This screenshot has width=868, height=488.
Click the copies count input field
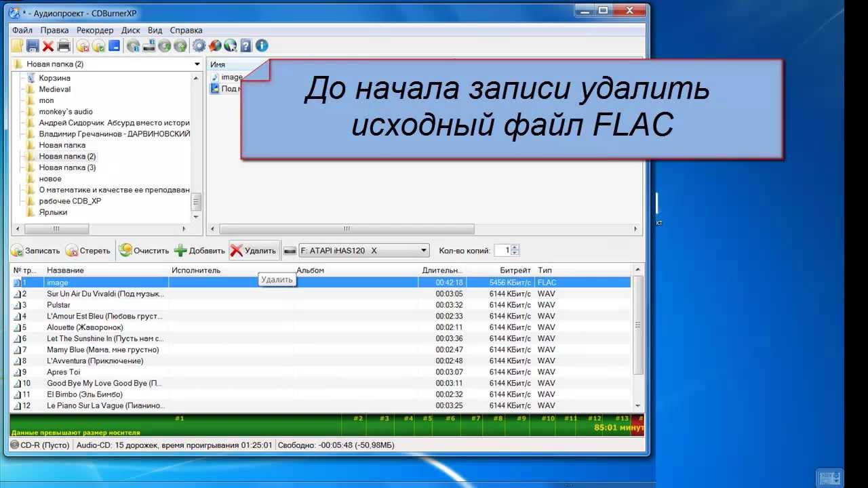pos(502,251)
